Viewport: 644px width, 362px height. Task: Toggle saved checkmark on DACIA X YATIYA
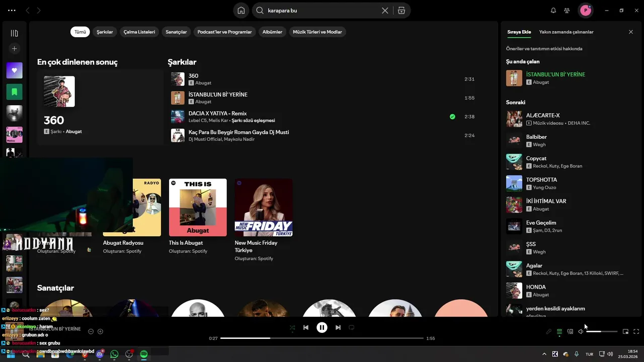pyautogui.click(x=452, y=117)
